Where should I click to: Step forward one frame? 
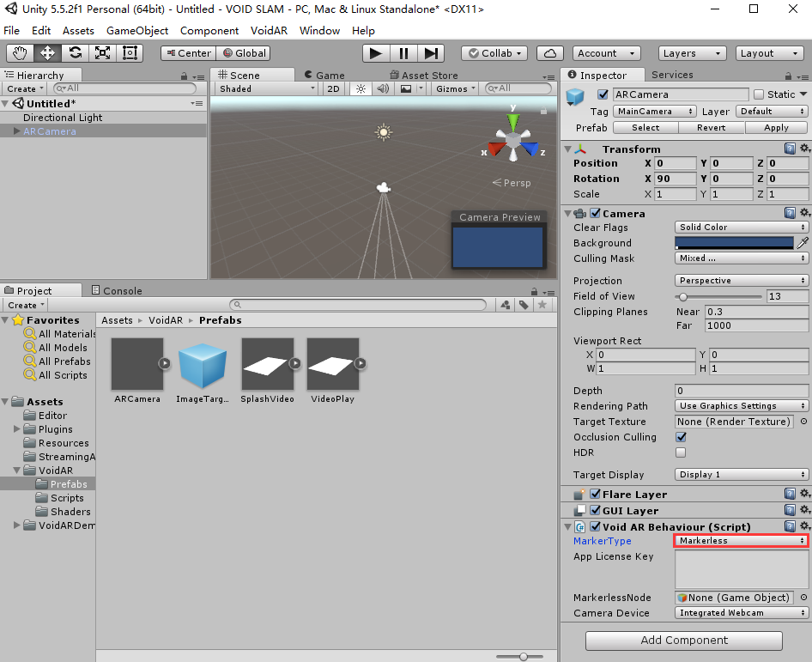pyautogui.click(x=431, y=53)
